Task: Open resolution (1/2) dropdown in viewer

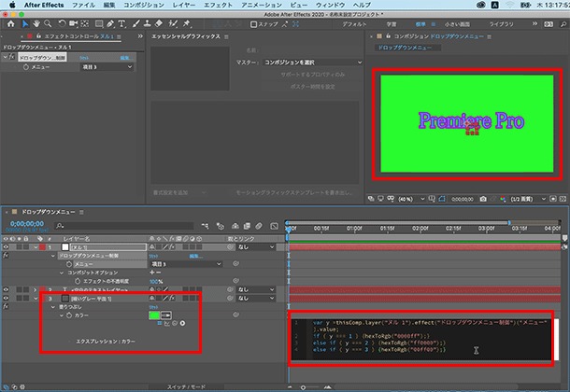Action: (x=527, y=199)
